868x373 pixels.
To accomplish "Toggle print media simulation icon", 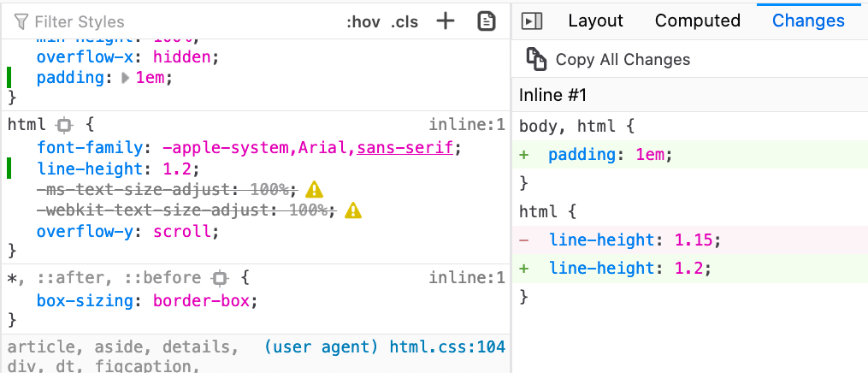I will pos(486,21).
